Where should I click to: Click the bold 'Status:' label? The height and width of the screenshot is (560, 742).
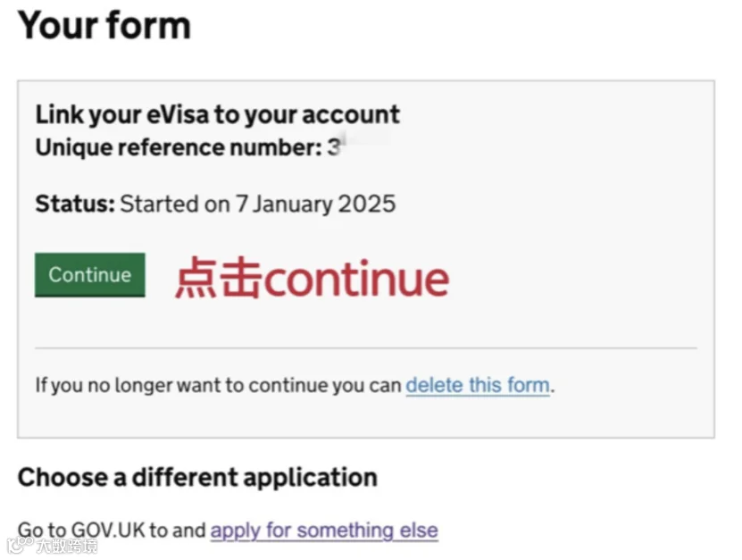[x=75, y=204]
